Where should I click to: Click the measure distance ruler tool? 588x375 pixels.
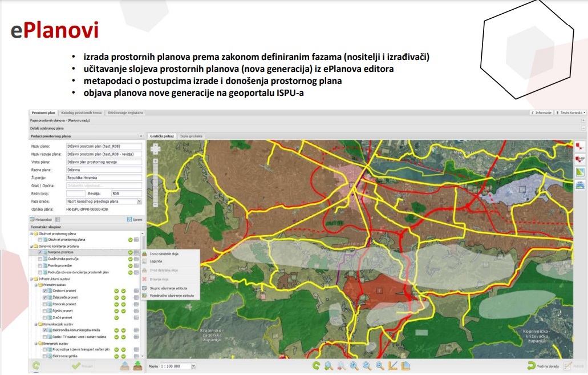coord(393,366)
